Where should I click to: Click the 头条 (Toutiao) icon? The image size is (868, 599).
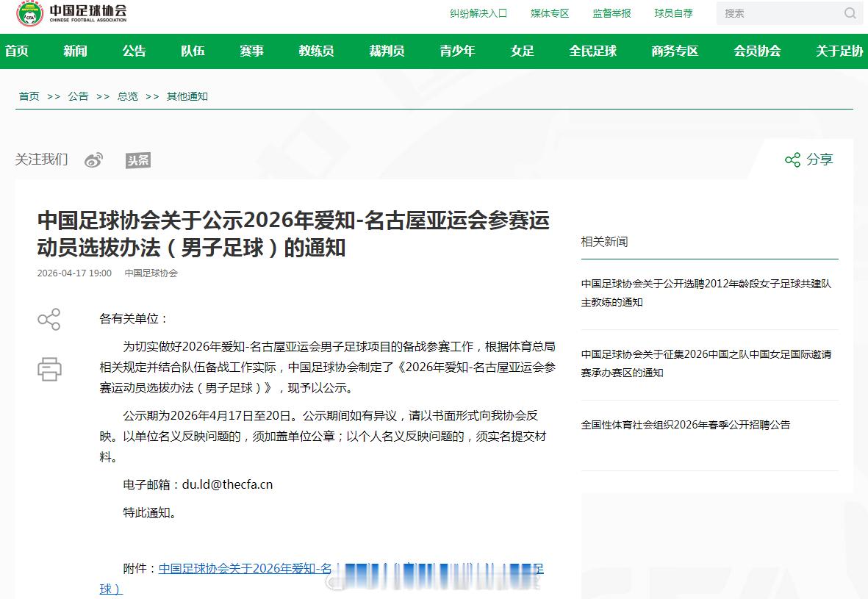pyautogui.click(x=137, y=159)
